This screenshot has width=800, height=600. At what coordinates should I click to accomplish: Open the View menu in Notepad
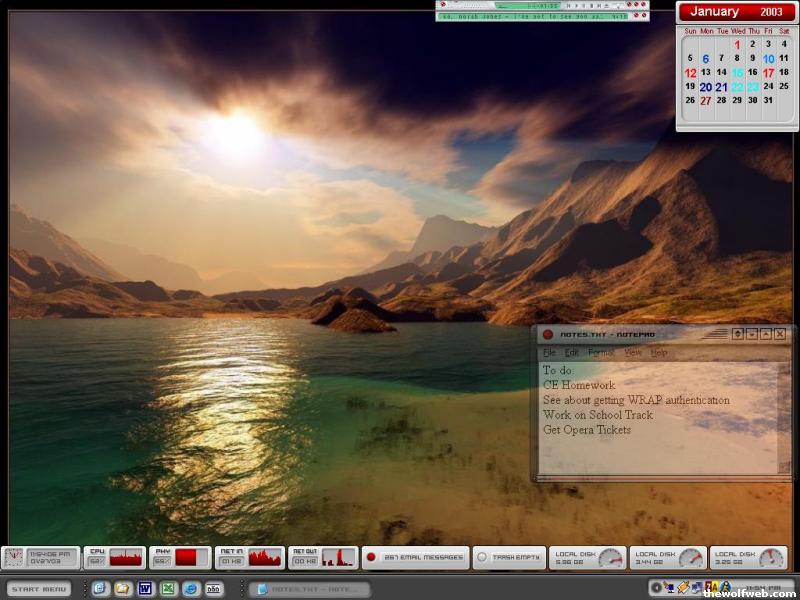pyautogui.click(x=633, y=353)
